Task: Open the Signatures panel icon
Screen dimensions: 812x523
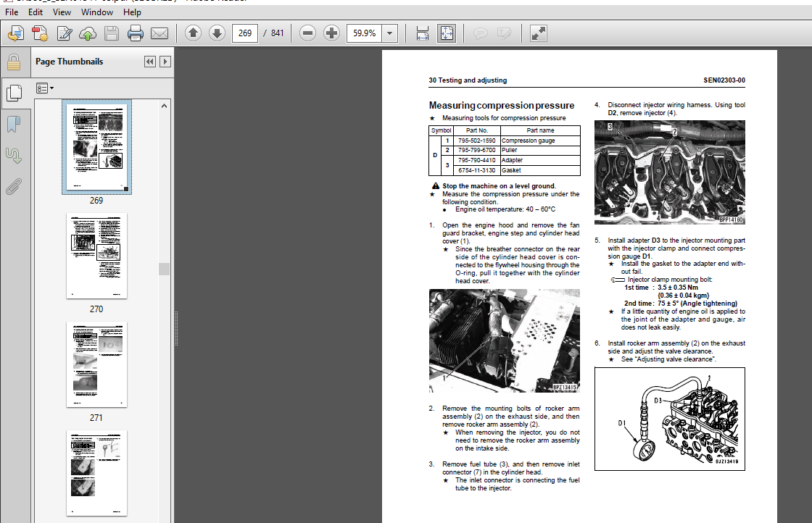Action: pos(14,156)
